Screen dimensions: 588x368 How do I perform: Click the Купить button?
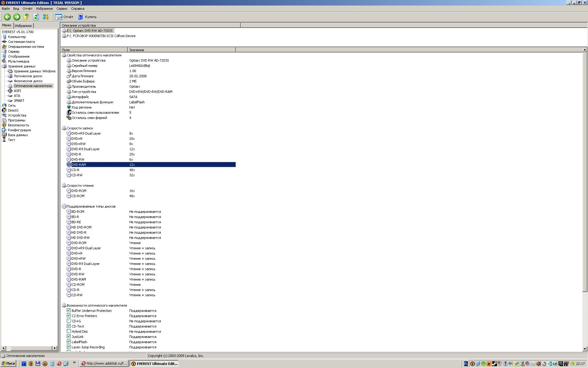(x=88, y=17)
